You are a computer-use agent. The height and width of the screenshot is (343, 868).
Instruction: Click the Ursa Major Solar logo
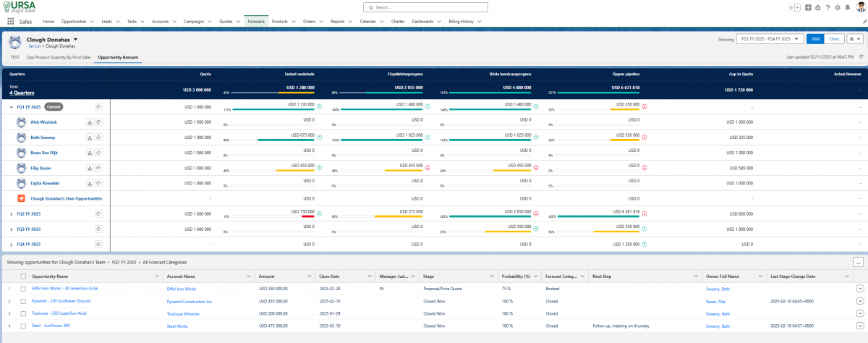click(20, 7)
